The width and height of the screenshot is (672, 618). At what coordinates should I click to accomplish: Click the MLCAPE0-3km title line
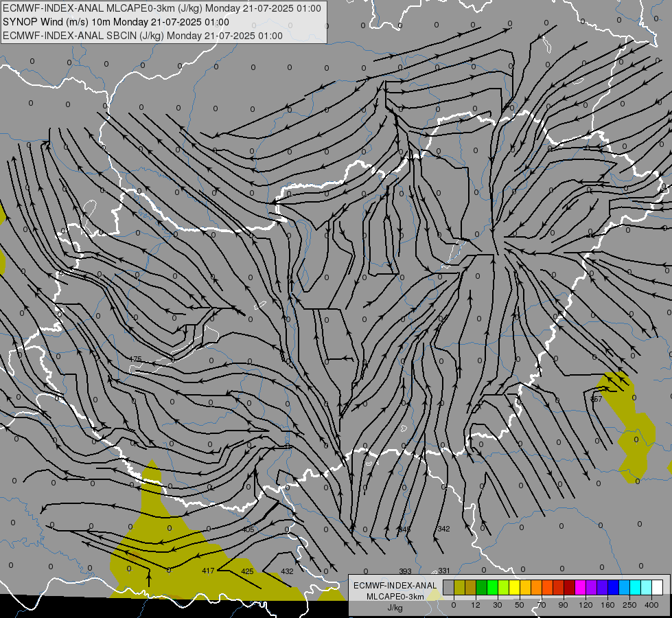pos(161,8)
